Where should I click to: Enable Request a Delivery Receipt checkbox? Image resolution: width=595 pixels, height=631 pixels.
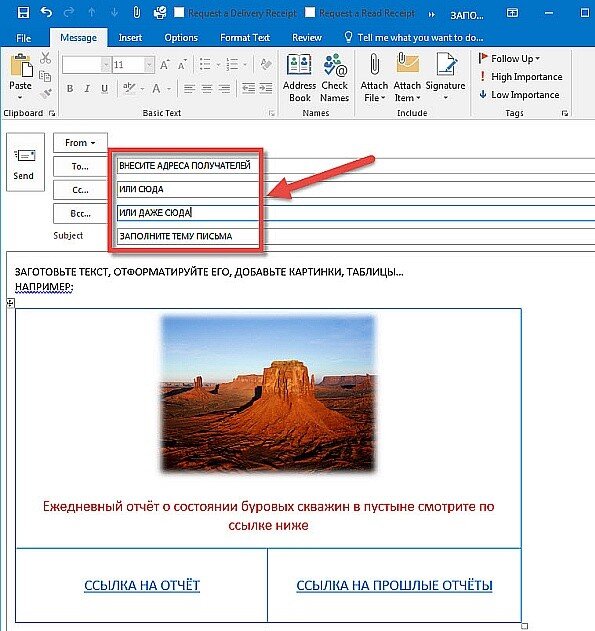(179, 12)
